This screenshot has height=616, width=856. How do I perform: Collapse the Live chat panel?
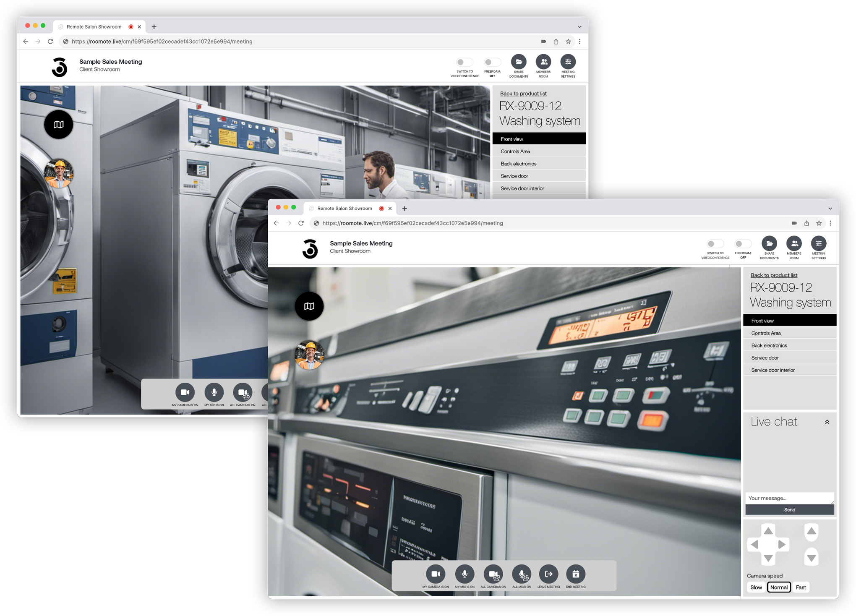pos(827,422)
